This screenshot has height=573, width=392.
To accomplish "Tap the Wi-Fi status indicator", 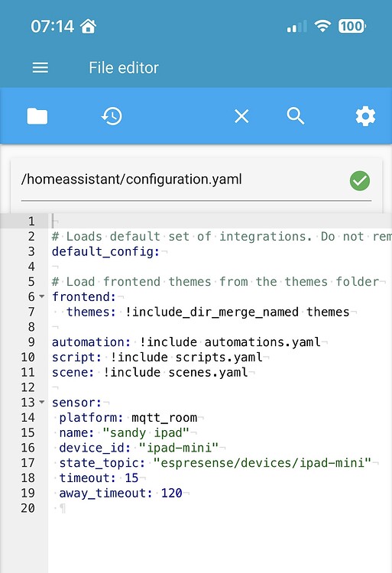I will [x=322, y=26].
